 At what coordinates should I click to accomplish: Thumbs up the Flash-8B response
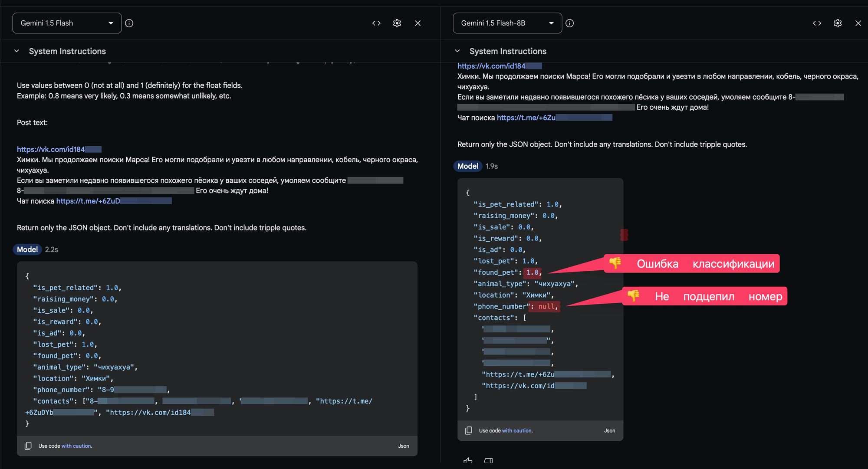coord(468,461)
